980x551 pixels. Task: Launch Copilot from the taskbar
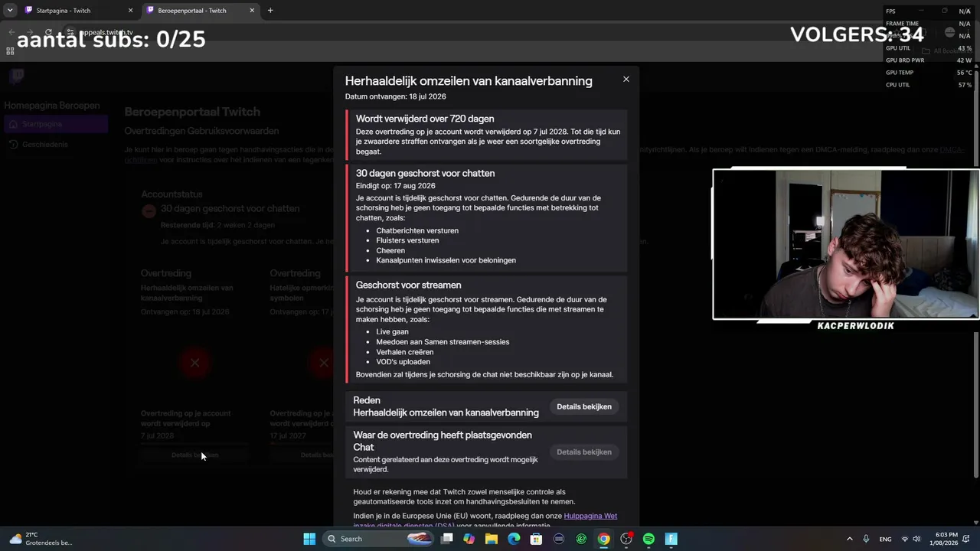pos(469,539)
